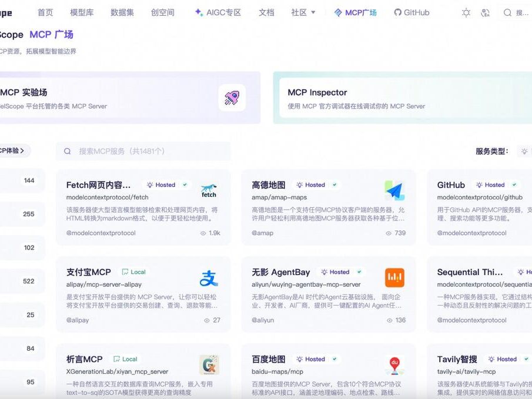532x399 pixels.
Task: Select the MCP广场 nav tab
Action: (356, 12)
